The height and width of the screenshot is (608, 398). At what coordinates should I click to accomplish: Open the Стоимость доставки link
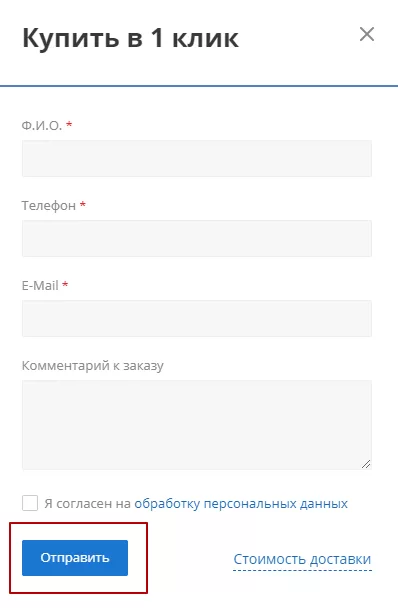click(x=303, y=560)
